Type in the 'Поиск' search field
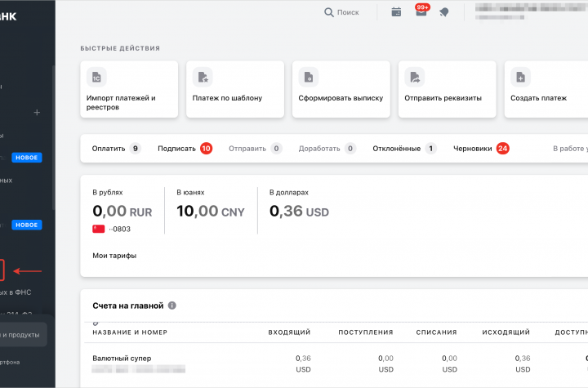Viewport: 588px width, 388px height. point(349,12)
